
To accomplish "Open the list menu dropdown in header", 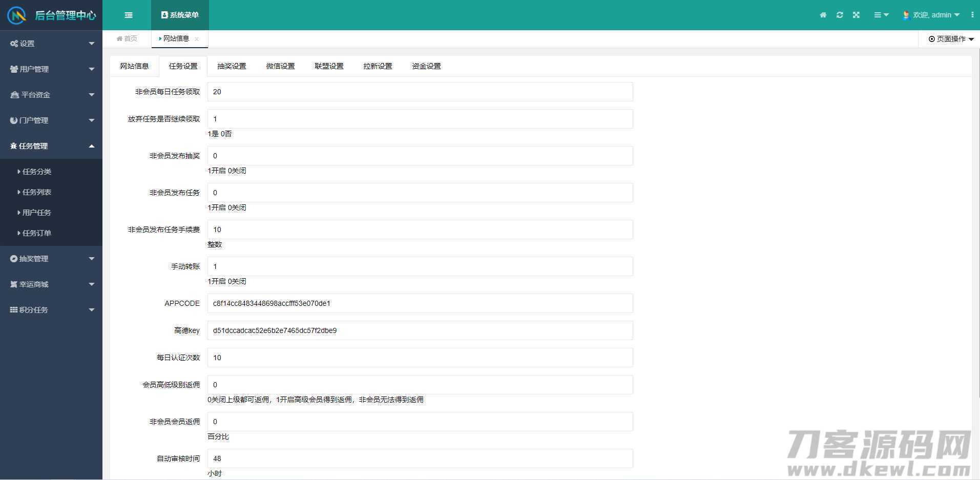I will click(881, 15).
